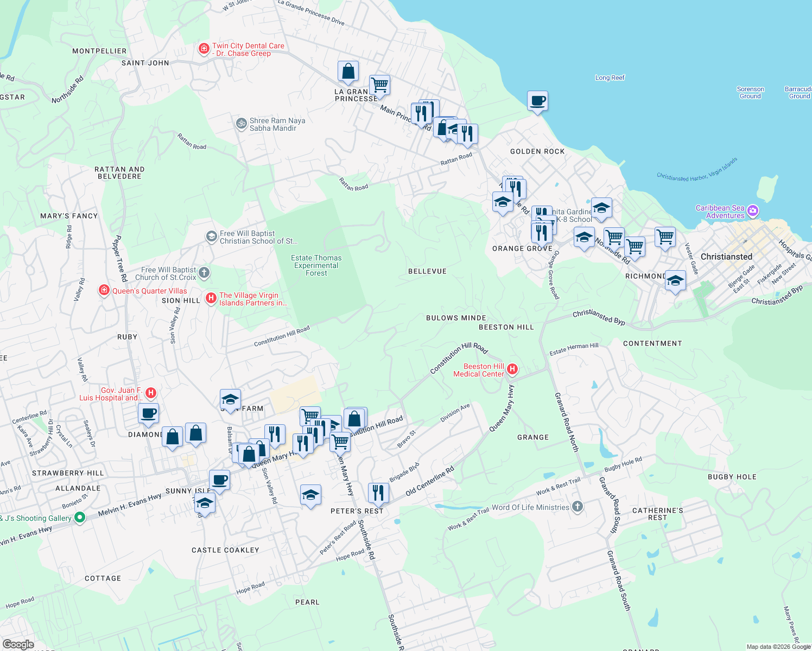Open the Queen's Quarter Villas red marker

[104, 290]
